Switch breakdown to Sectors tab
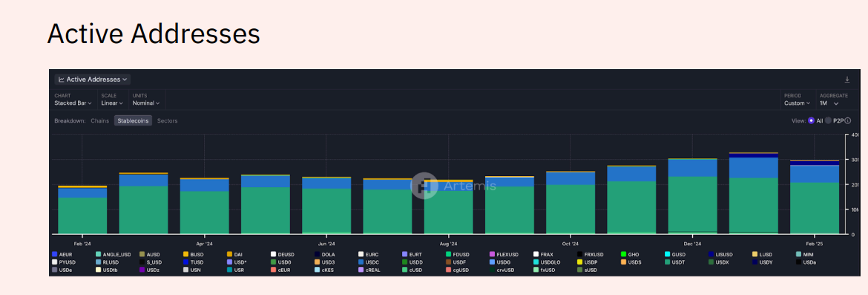The width and height of the screenshot is (868, 295). point(167,121)
